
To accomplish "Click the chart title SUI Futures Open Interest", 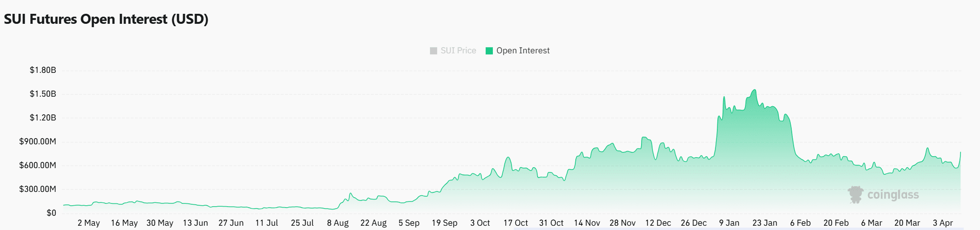I will (x=106, y=19).
